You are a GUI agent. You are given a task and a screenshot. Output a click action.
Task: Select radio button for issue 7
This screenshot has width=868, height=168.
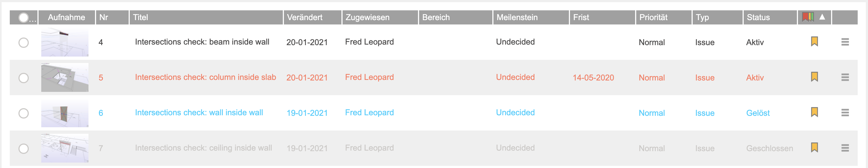tap(24, 148)
